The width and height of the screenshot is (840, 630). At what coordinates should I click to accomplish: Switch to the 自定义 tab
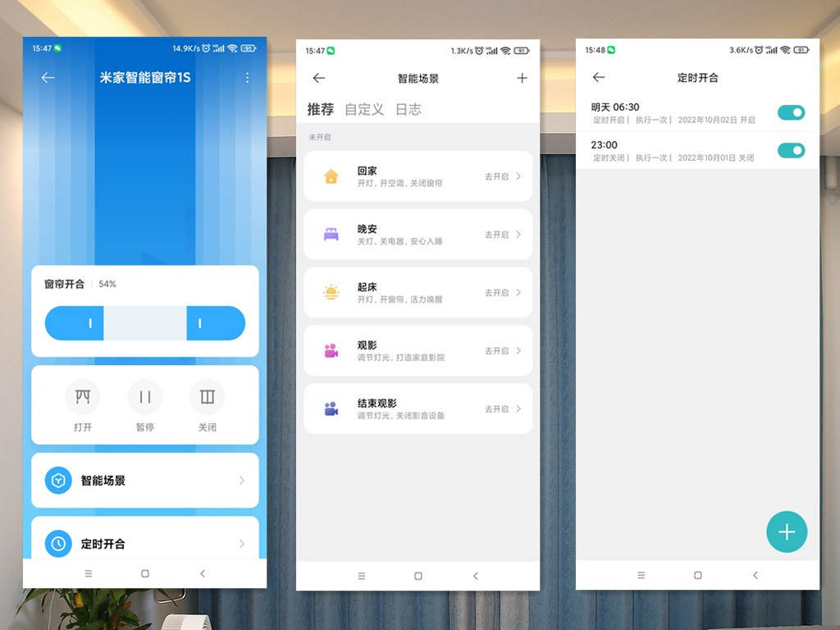click(363, 109)
